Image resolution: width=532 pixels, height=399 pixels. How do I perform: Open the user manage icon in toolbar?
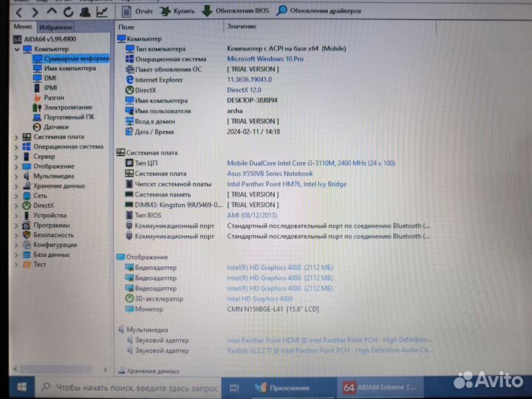pyautogui.click(x=85, y=12)
